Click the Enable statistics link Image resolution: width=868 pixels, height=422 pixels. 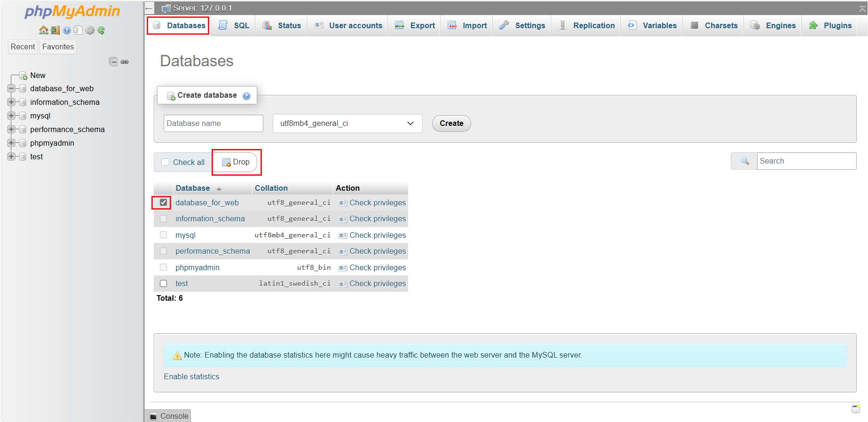(x=191, y=377)
